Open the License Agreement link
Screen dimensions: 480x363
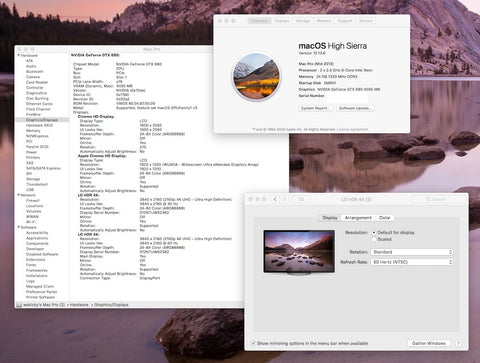pos(352,129)
